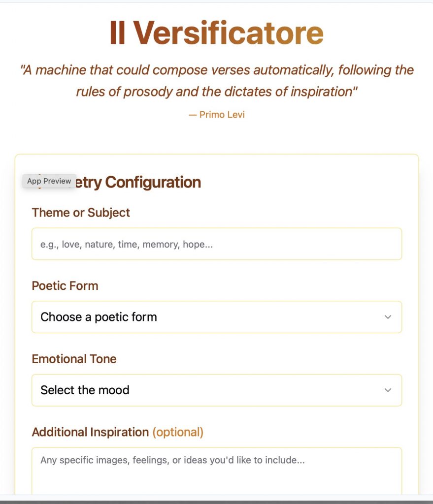Focus the Theme or Subject text field

point(217,244)
